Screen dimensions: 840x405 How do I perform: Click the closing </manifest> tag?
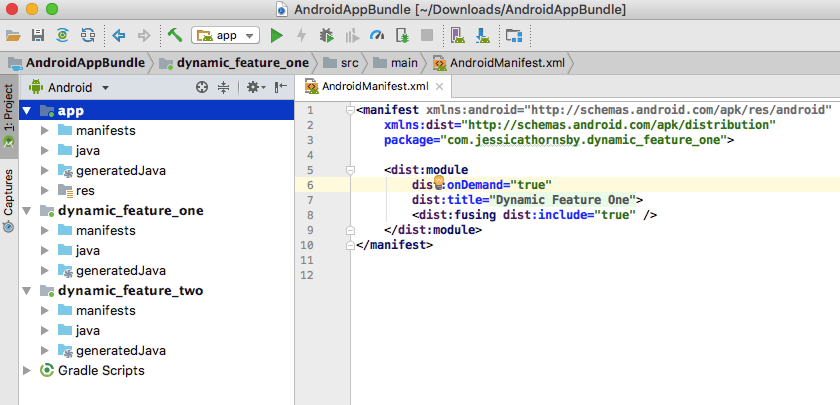pos(395,245)
